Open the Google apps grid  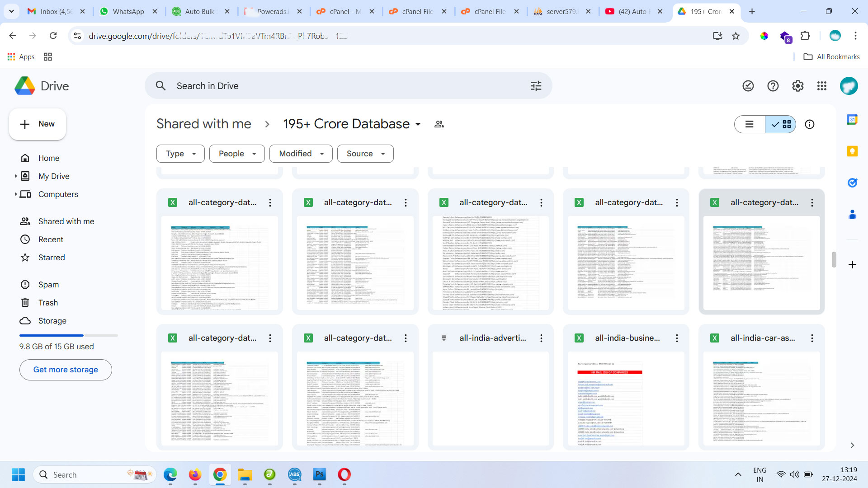tap(822, 86)
